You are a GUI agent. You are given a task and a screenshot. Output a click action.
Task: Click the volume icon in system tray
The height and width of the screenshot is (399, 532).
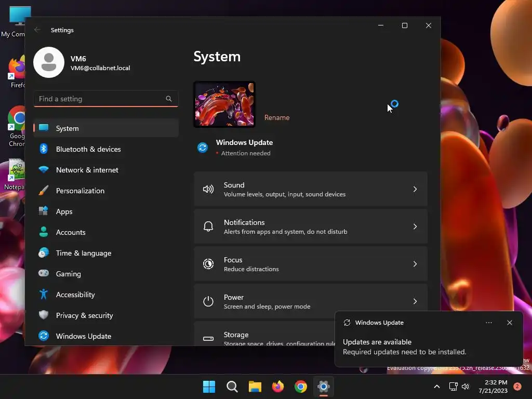(x=465, y=387)
